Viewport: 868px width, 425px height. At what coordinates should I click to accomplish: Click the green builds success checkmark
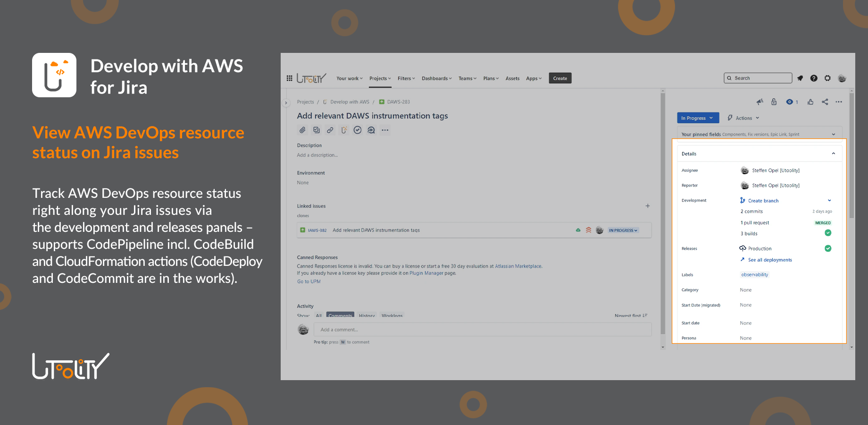pos(828,233)
